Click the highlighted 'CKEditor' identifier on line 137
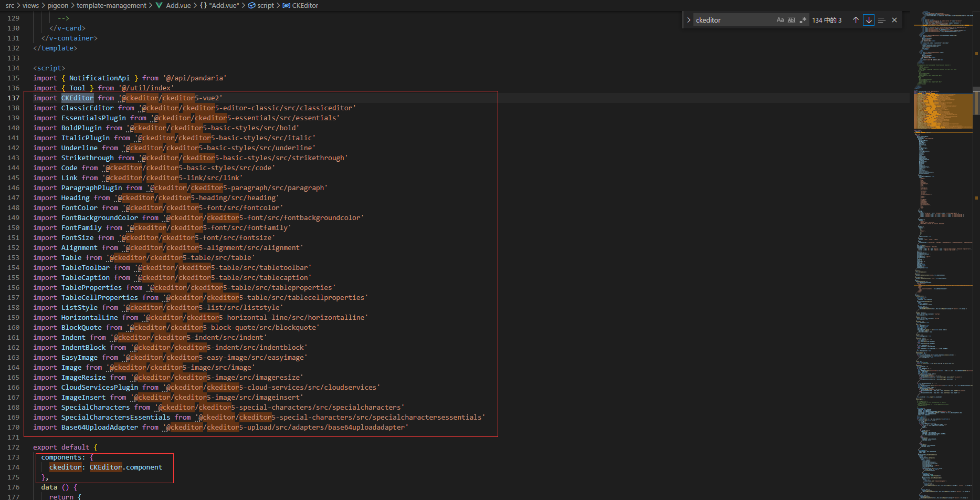980x500 pixels. click(x=78, y=98)
